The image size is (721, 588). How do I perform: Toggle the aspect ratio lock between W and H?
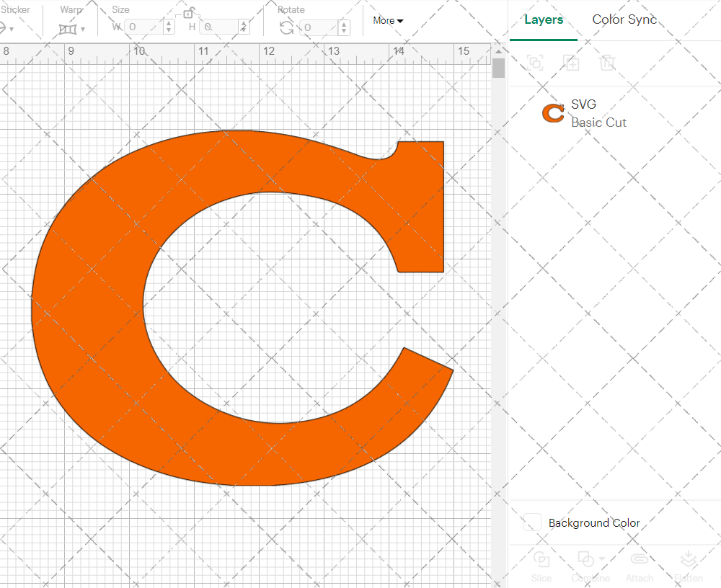tap(189, 12)
